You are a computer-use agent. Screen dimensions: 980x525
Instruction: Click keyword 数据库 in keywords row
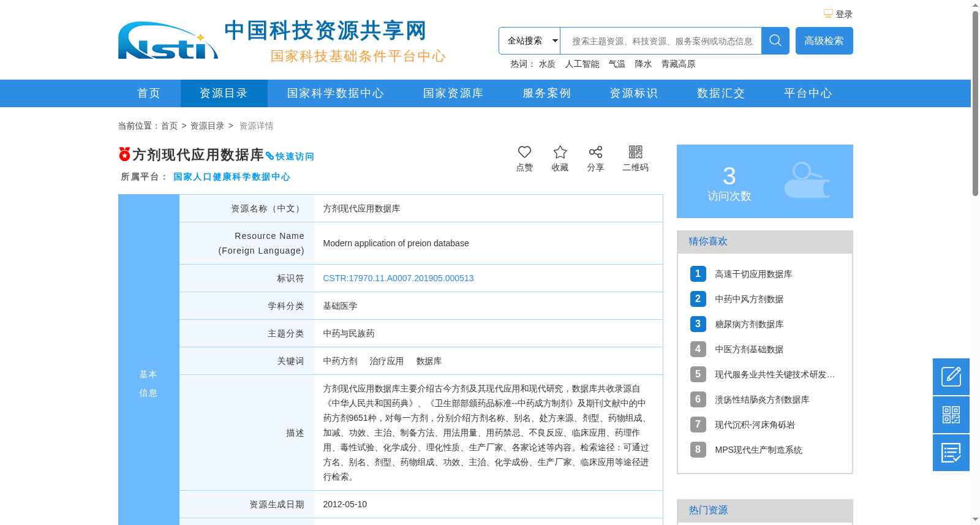coord(429,361)
